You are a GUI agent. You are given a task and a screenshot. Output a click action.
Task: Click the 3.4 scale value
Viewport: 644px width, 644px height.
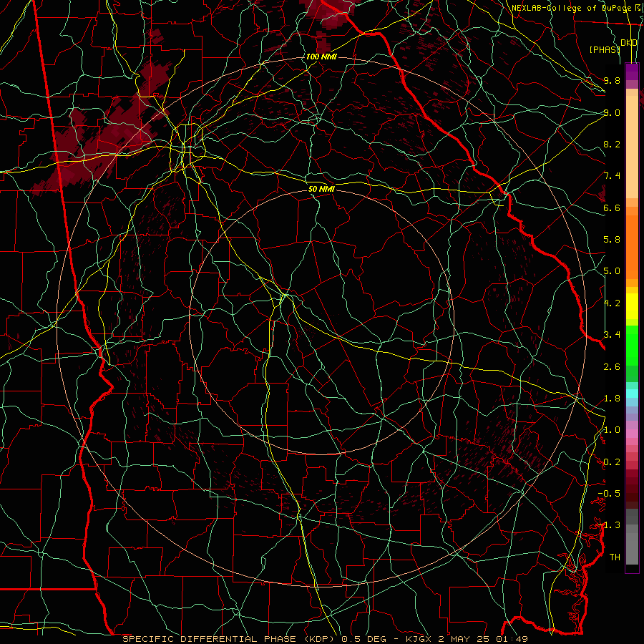(x=612, y=335)
